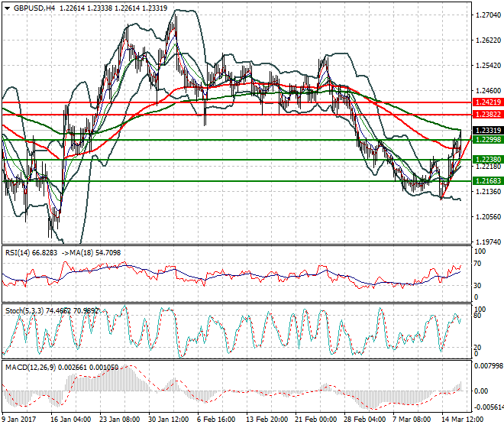Click the 13 Feb 20:00 date label
The width and height of the screenshot is (504, 428).
click(x=267, y=420)
